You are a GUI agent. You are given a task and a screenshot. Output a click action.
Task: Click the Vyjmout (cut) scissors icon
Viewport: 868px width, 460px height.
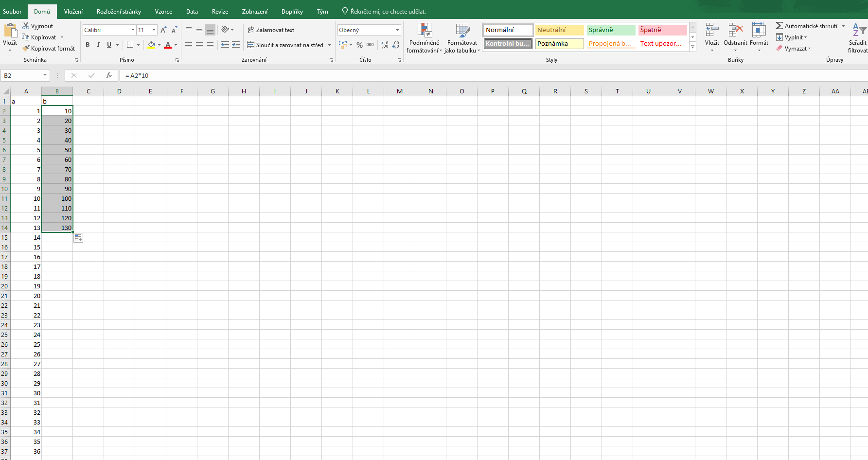pos(26,26)
